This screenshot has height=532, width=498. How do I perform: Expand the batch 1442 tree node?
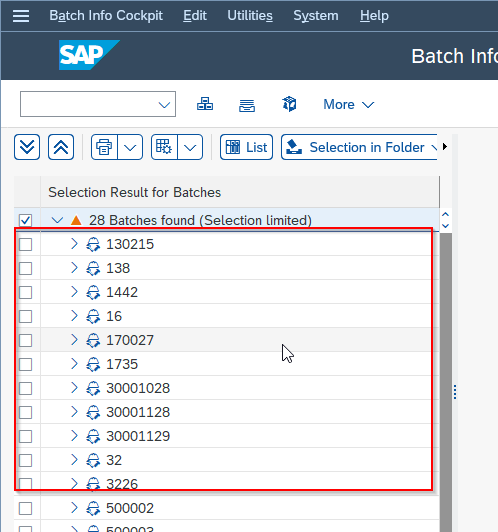74,292
